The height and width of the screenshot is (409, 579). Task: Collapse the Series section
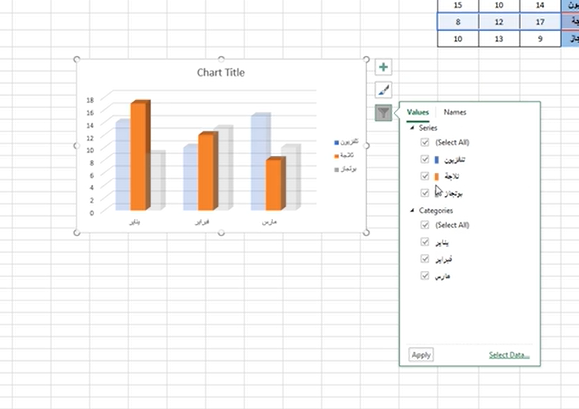click(x=412, y=128)
